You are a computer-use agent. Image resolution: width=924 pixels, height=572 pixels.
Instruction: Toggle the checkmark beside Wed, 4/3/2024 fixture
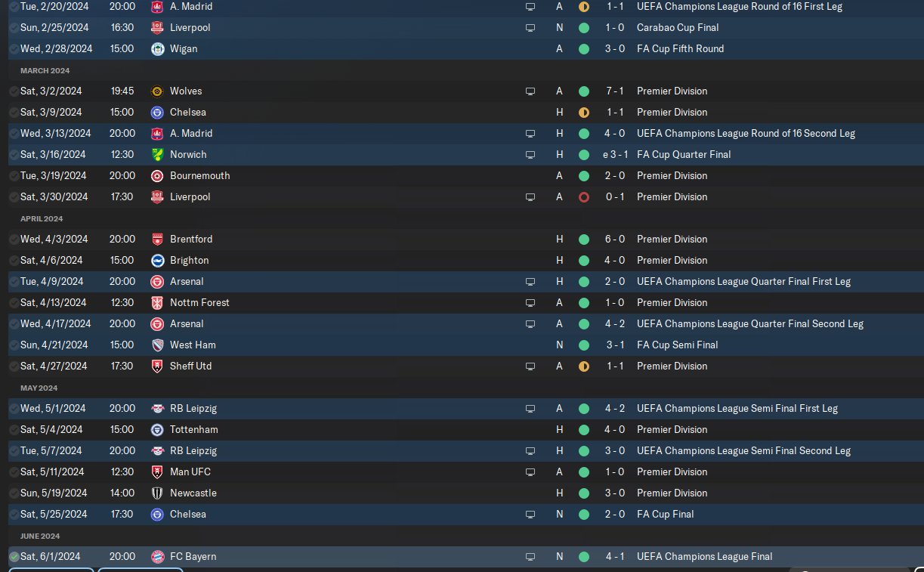click(x=14, y=240)
